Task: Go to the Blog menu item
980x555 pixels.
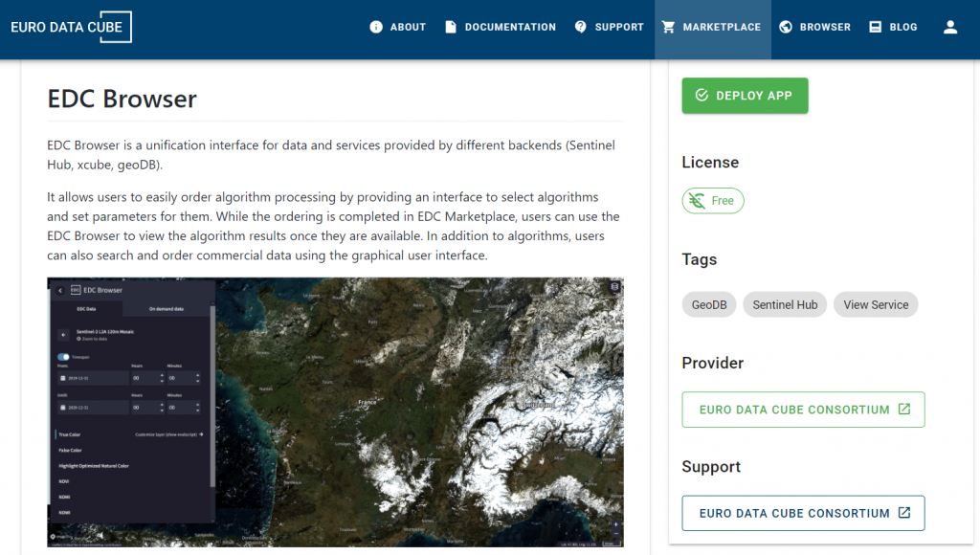Action: pos(893,27)
